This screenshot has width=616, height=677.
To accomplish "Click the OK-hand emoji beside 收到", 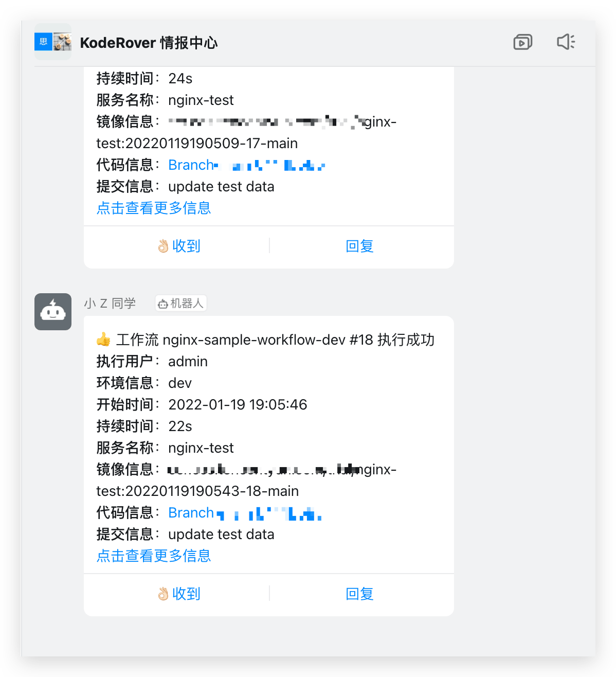I will pyautogui.click(x=161, y=246).
